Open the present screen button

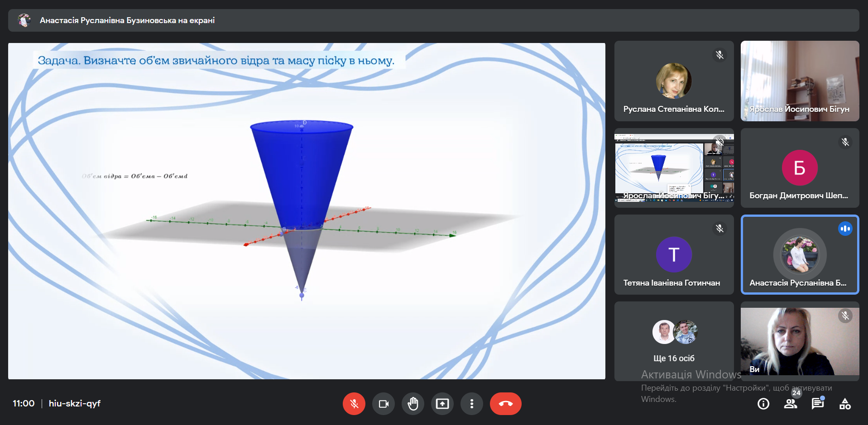point(442,403)
